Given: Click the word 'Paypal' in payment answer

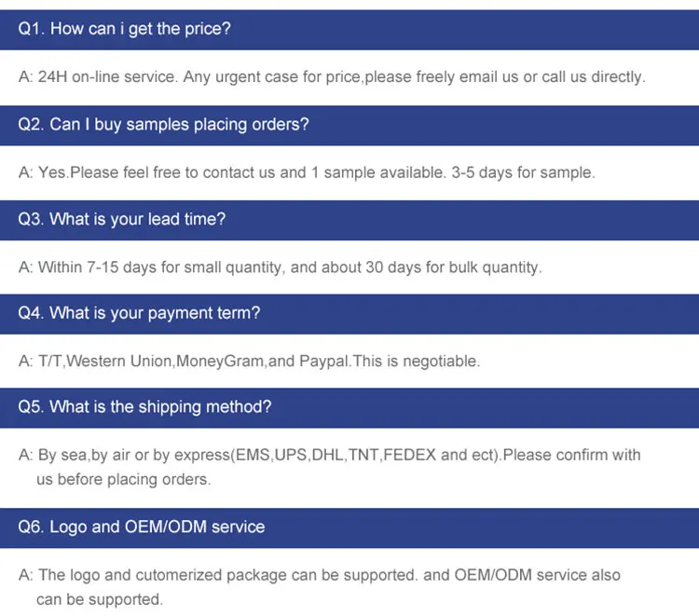Looking at the screenshot, I should pos(323,361).
